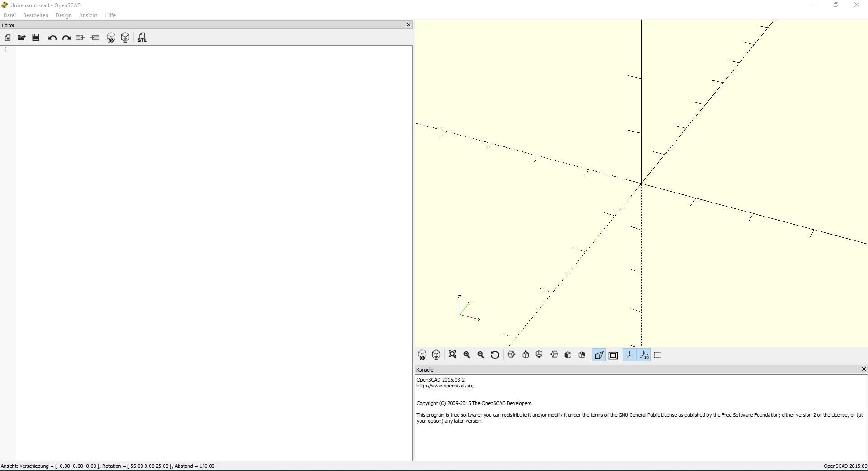Viewport: 868px width, 471px height.
Task: Preview the model from editor toolbar
Action: click(x=111, y=38)
